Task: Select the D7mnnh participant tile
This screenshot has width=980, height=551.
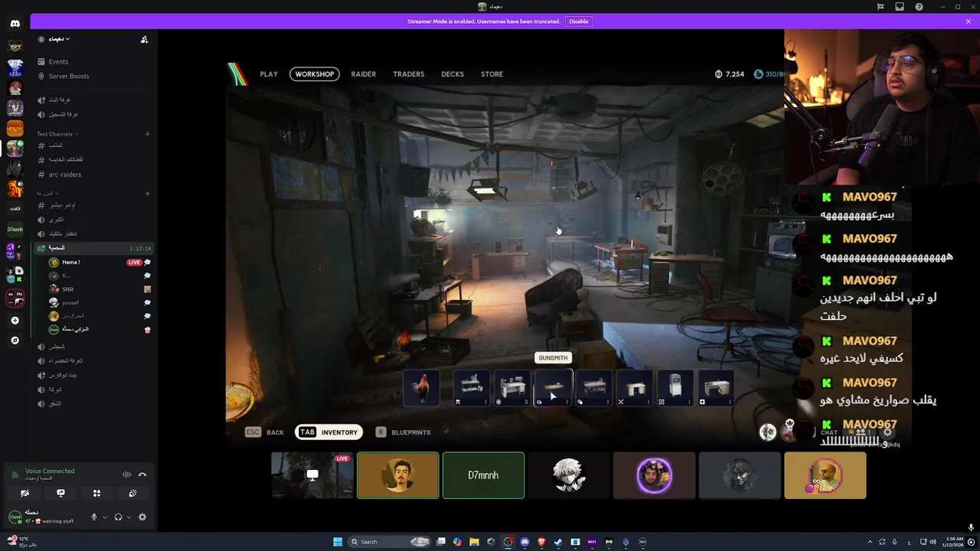Action: (x=483, y=475)
